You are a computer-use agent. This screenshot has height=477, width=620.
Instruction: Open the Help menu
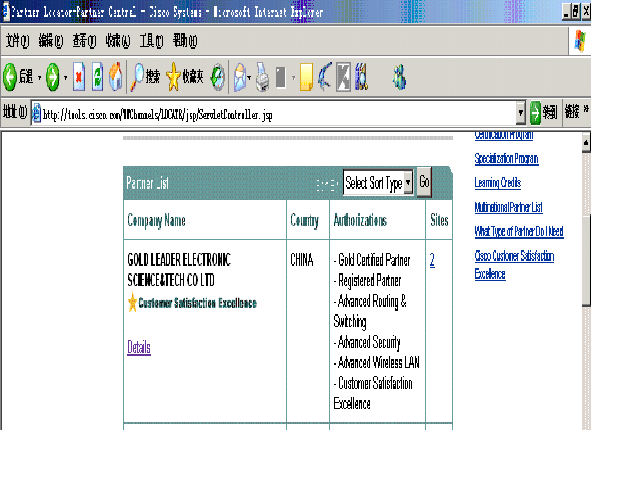pos(185,41)
